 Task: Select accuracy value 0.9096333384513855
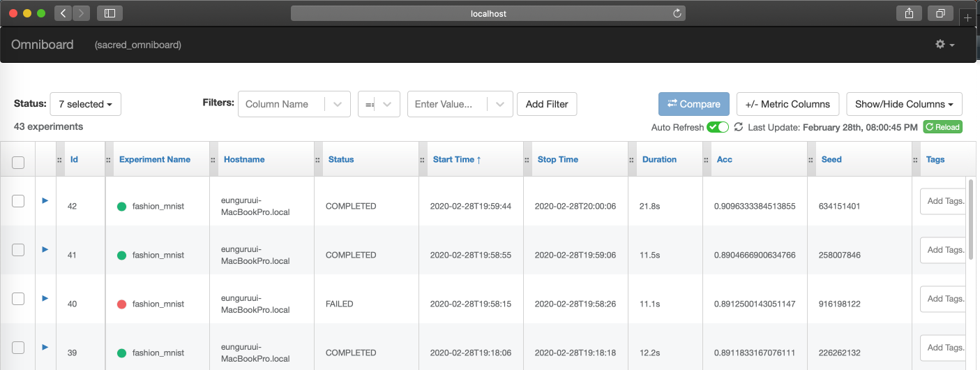click(x=755, y=206)
